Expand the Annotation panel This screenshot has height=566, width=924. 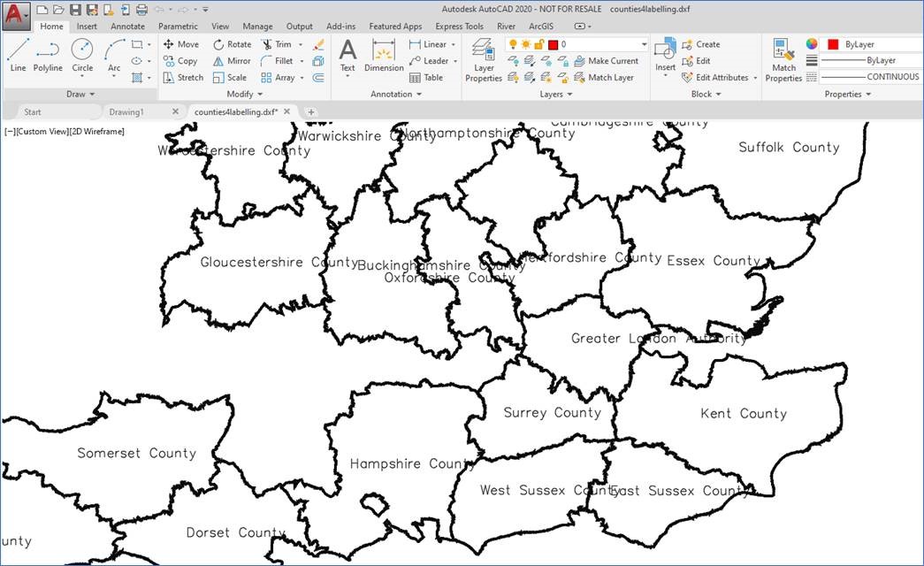[x=396, y=94]
